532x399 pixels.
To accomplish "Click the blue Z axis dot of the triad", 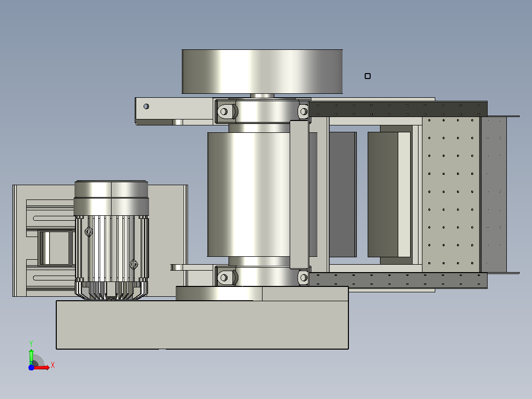I will (x=31, y=368).
